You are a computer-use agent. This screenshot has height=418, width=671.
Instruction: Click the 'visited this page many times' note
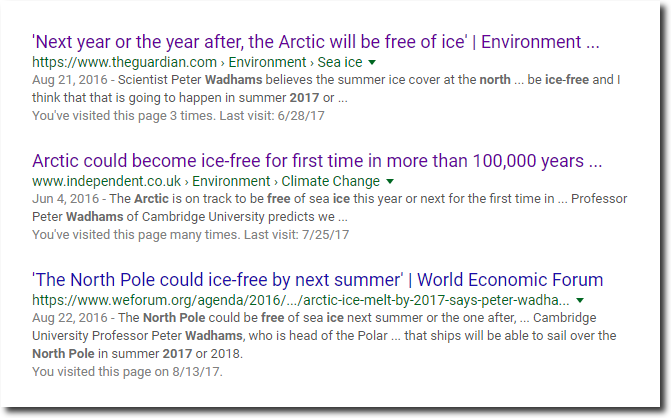pos(190,234)
